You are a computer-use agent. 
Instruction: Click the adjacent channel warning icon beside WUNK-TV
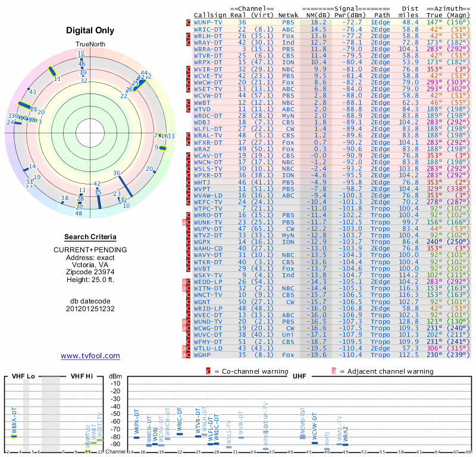pos(184,222)
